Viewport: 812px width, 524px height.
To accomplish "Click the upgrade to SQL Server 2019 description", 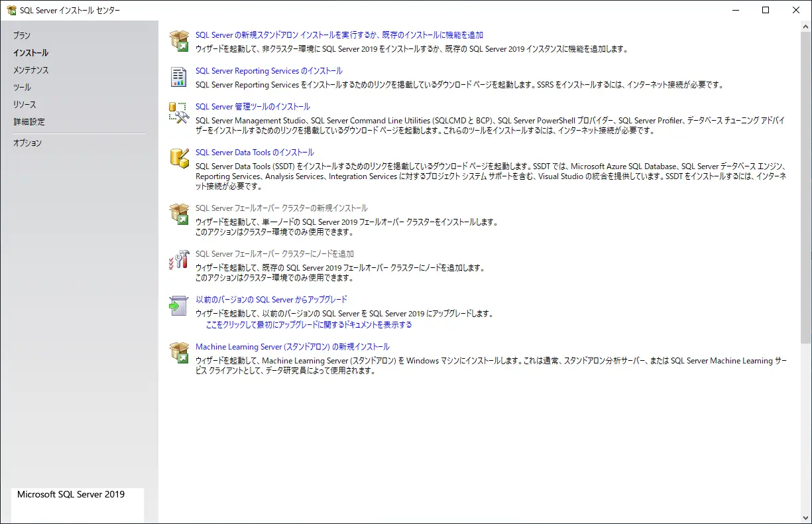I will click(345, 314).
